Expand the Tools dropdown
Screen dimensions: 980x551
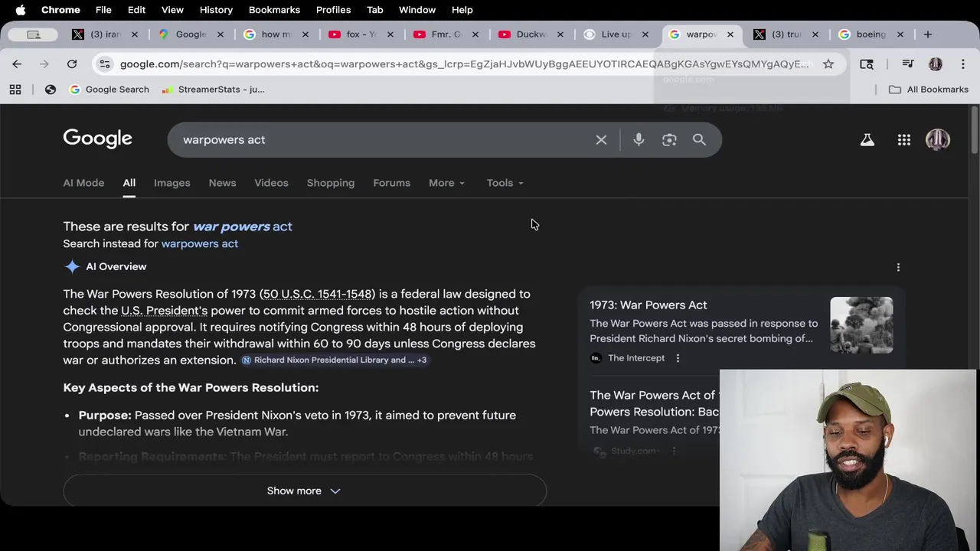point(505,183)
